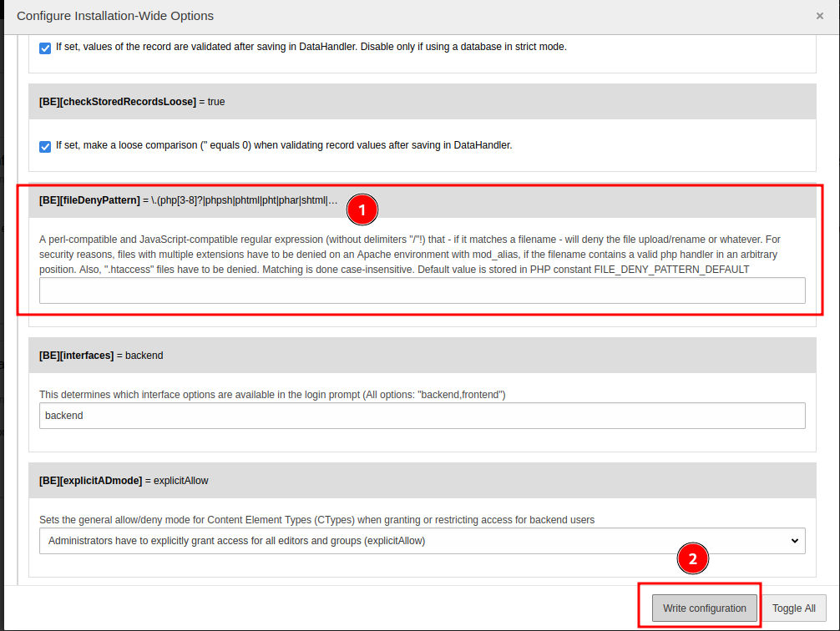Viewport: 840px width, 631px height.
Task: Click the Toggle All button
Action: [793, 608]
